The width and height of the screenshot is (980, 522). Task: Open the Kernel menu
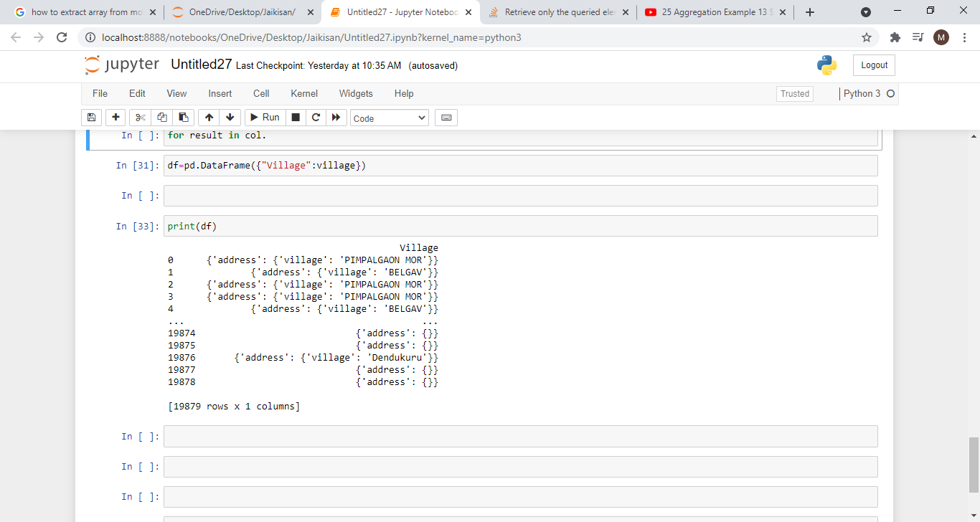[304, 94]
